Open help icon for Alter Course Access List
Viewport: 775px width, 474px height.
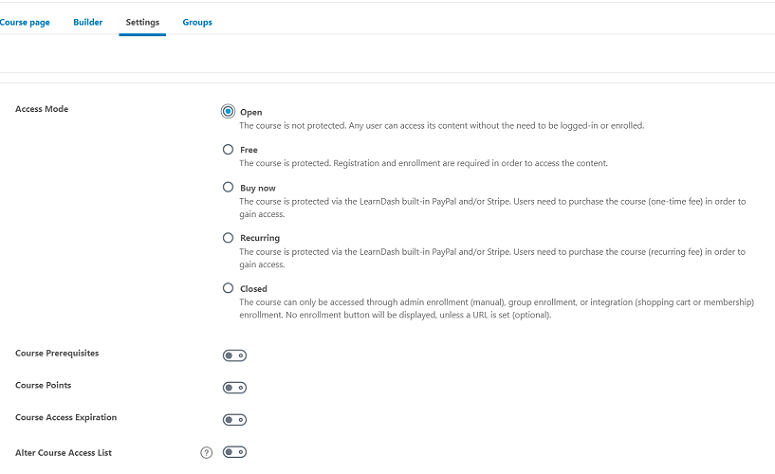(206, 452)
